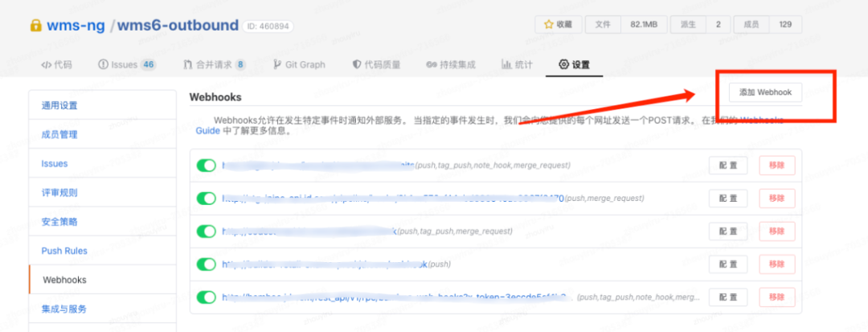Open the 合并请求 tab

click(x=215, y=65)
